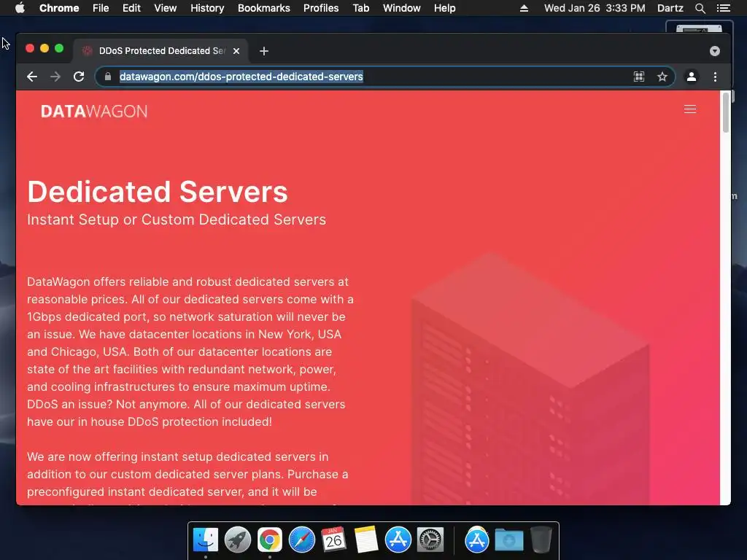Click the eject icon in menu bar
This screenshot has height=560, width=747.
coord(524,8)
